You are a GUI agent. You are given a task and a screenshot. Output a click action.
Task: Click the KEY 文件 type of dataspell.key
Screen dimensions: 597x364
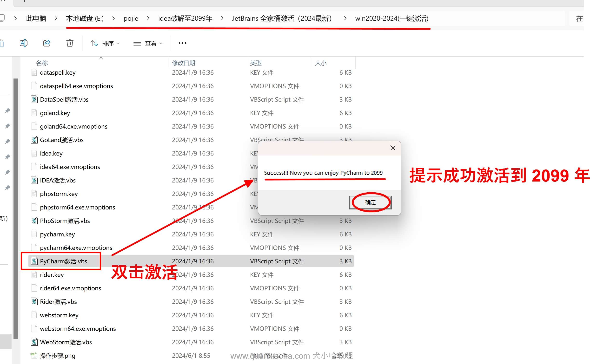[x=262, y=72]
